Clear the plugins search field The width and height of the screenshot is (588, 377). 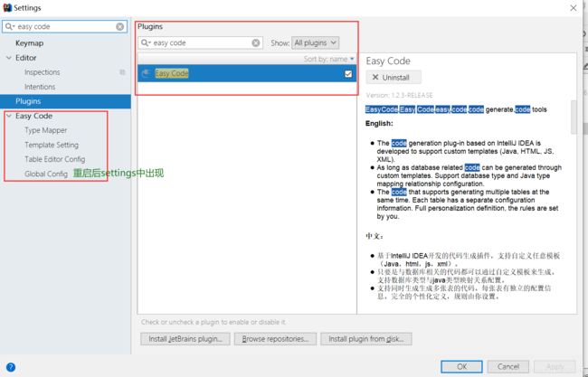(x=256, y=42)
